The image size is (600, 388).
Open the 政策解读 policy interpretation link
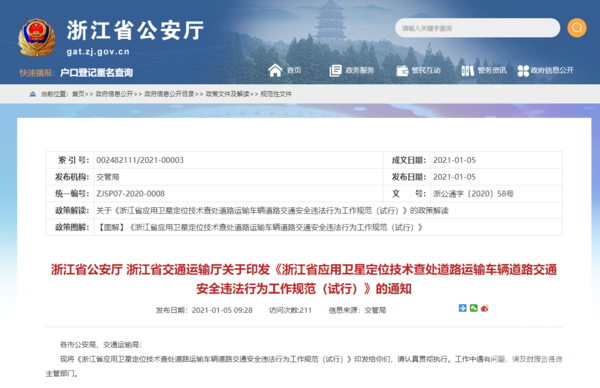(x=272, y=210)
